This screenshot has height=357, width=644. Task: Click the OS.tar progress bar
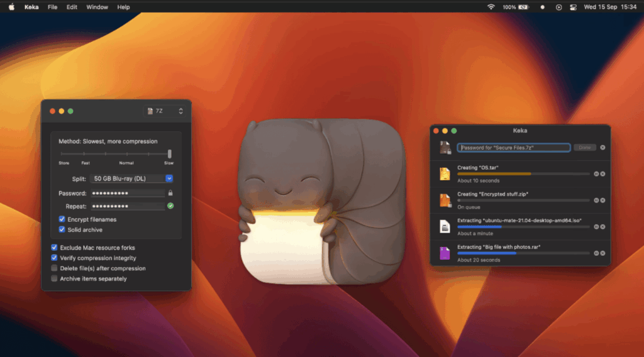point(524,174)
